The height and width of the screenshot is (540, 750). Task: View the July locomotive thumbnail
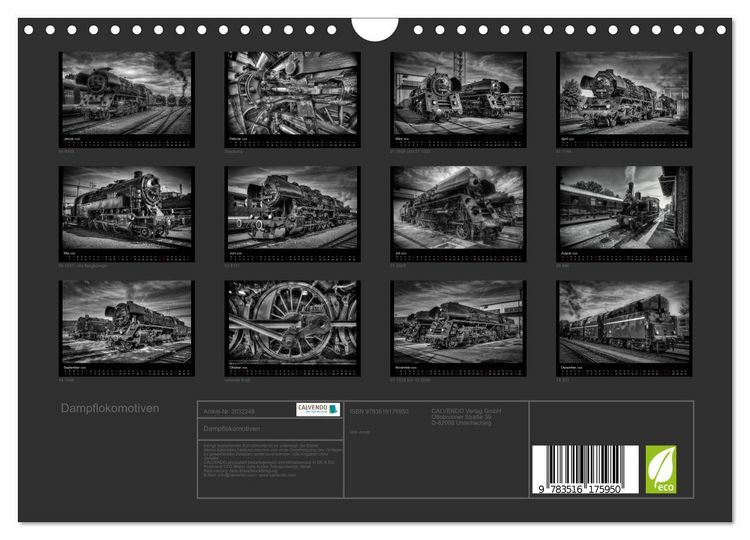458,214
